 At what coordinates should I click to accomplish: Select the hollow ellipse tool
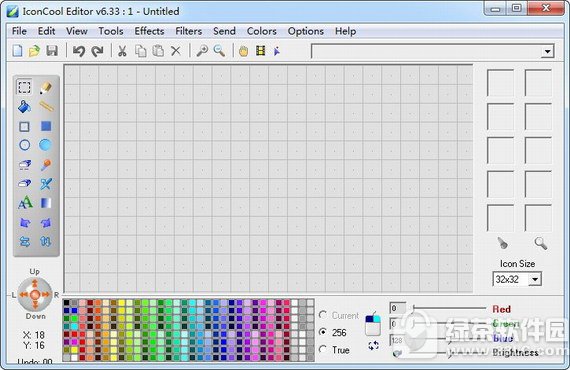point(24,145)
